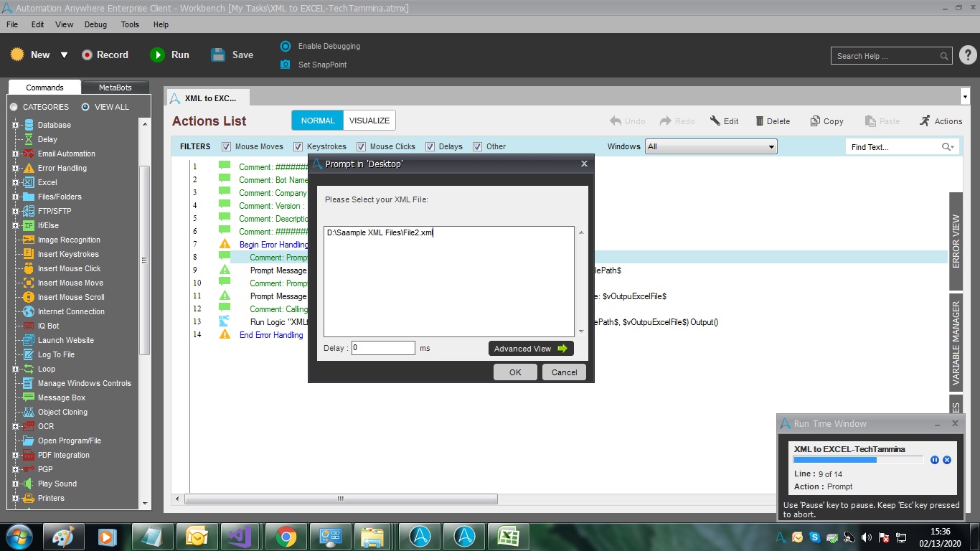Toggle the Other filter checkbox
The height and width of the screenshot is (551, 980).
[478, 146]
